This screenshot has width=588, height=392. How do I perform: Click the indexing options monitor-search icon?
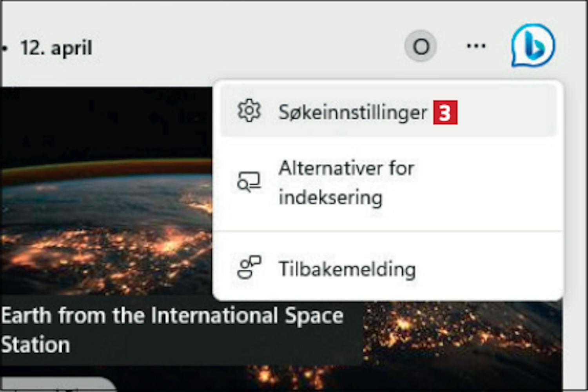[249, 182]
